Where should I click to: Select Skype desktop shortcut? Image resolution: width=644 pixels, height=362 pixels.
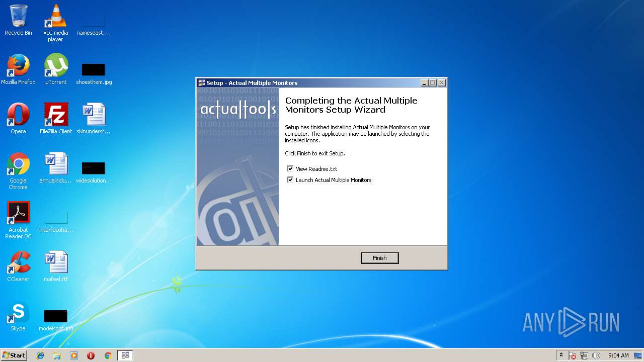click(x=18, y=316)
